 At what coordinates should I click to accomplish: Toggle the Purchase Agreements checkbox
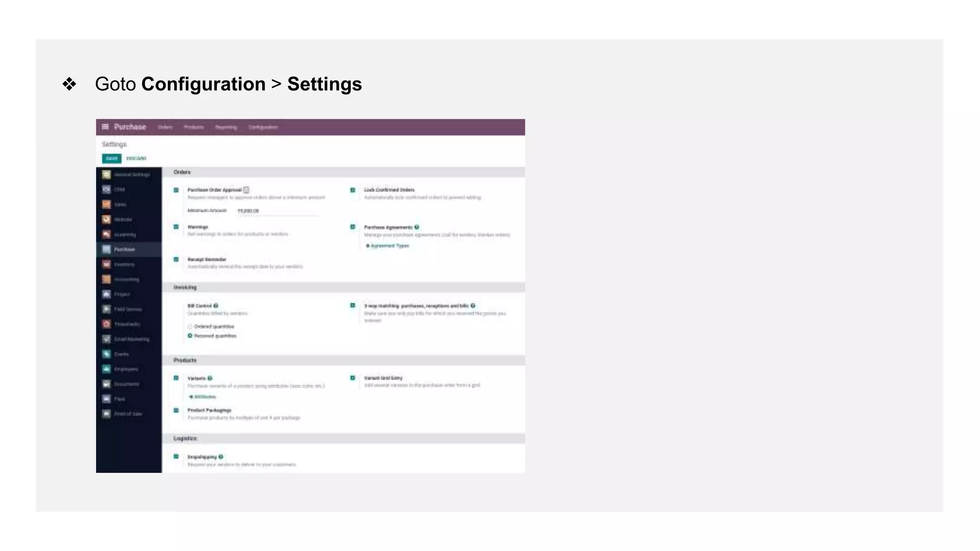coord(353,227)
